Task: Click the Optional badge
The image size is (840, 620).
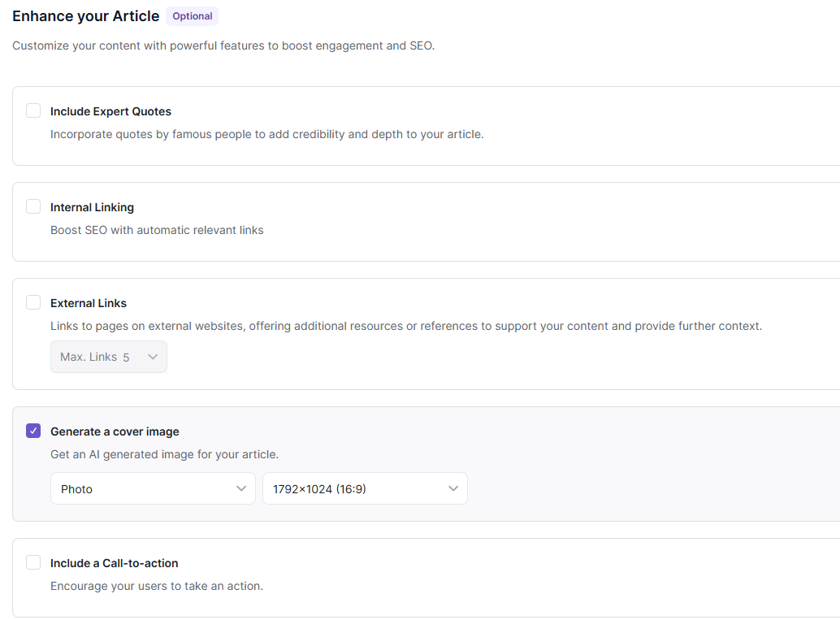Action: (193, 16)
